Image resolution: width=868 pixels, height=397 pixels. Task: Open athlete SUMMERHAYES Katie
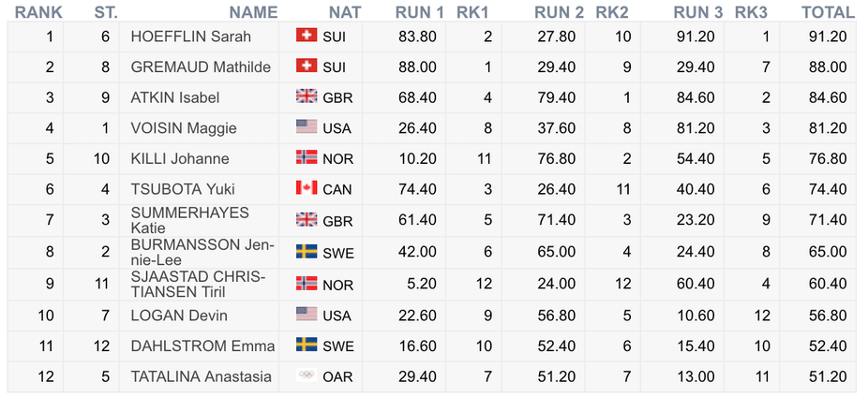pos(190,220)
